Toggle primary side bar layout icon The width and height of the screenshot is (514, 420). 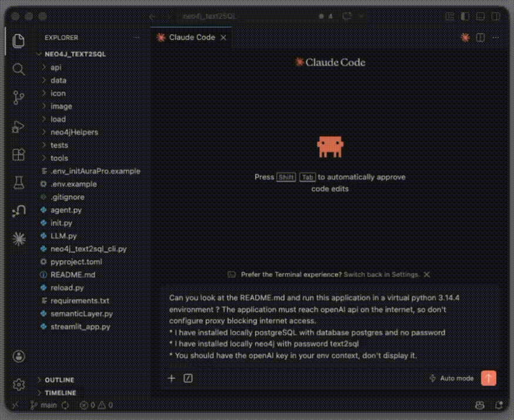[x=465, y=16]
